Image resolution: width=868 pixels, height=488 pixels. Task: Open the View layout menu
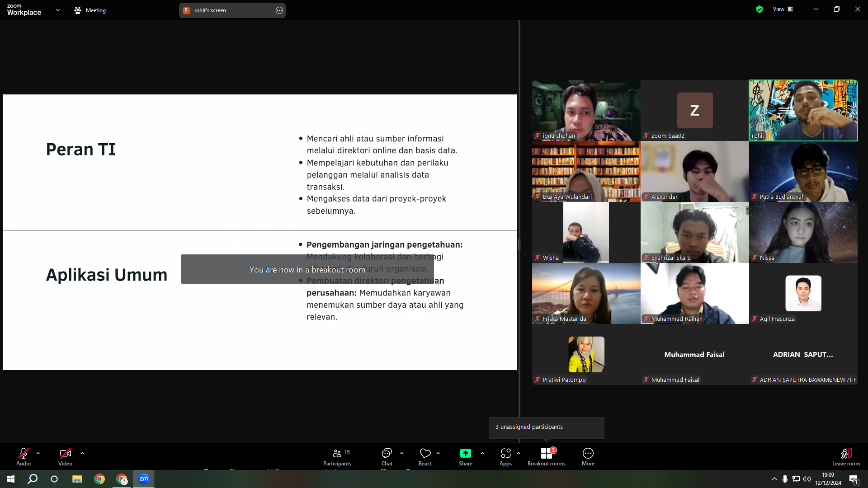coord(783,9)
